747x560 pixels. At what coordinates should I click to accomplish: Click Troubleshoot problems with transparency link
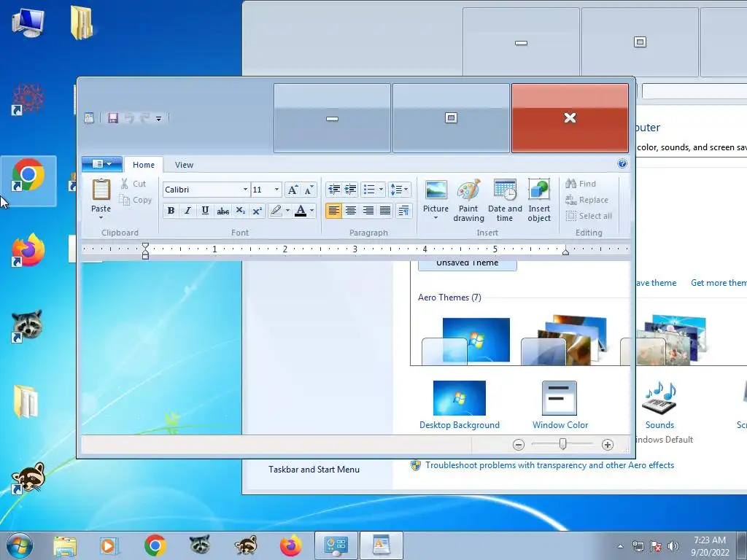pos(549,465)
